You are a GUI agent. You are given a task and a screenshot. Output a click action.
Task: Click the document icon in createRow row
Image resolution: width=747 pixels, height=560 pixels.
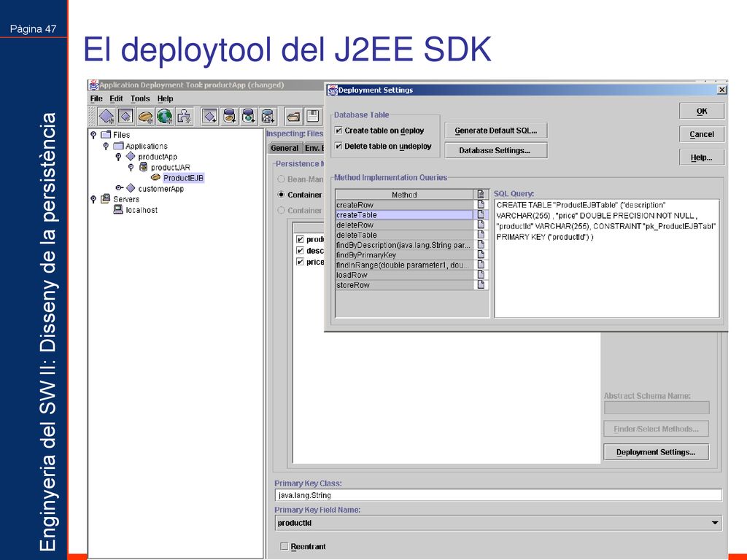pos(481,204)
